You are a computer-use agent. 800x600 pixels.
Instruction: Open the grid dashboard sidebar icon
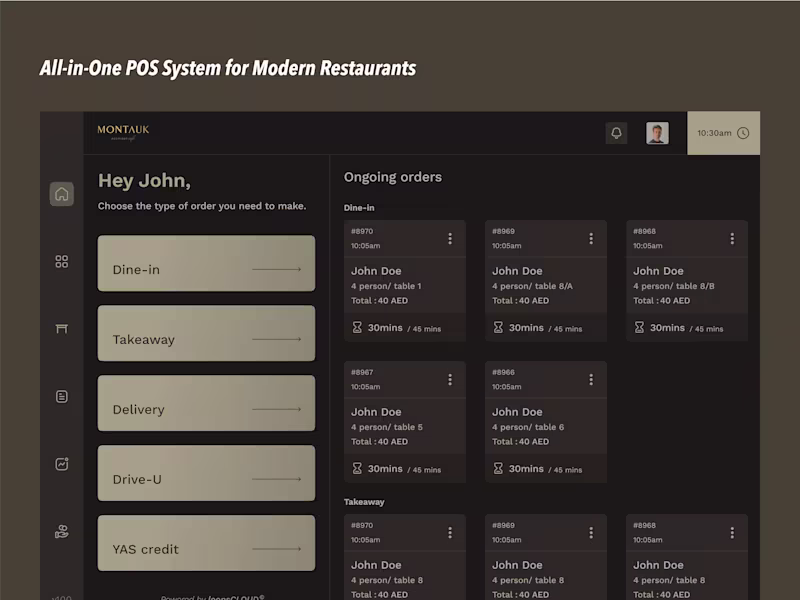click(62, 262)
